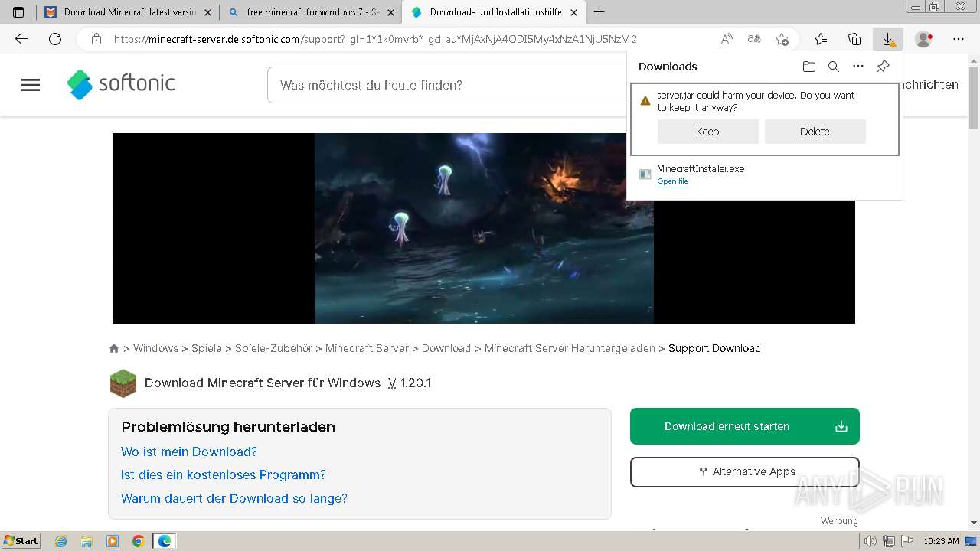View site information lock icon
This screenshot has height=551, width=980.
click(x=96, y=39)
